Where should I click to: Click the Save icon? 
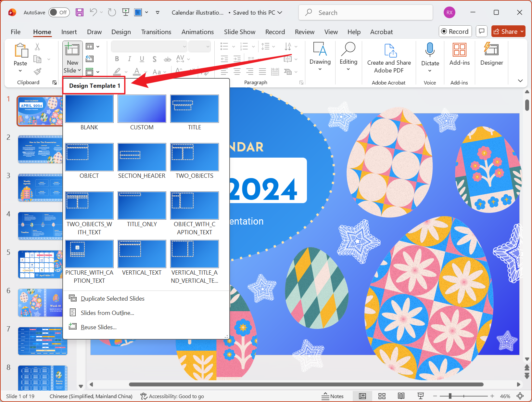click(x=79, y=12)
